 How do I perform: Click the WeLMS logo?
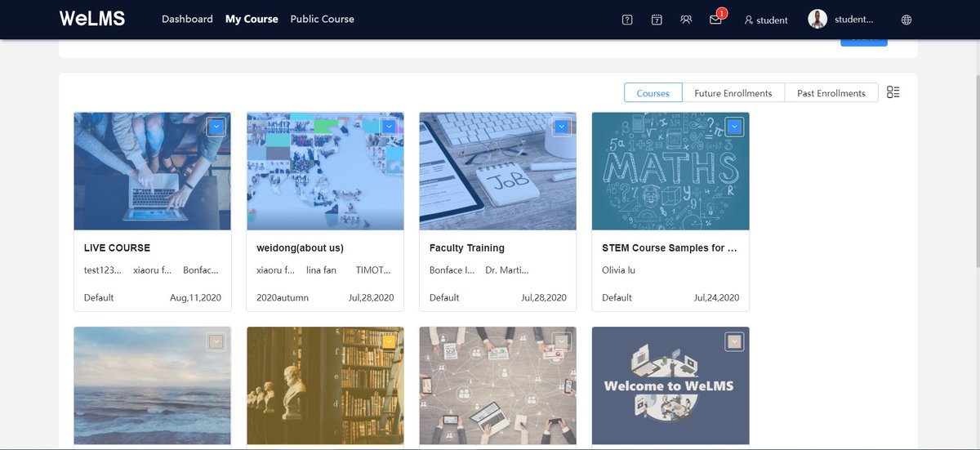(92, 19)
